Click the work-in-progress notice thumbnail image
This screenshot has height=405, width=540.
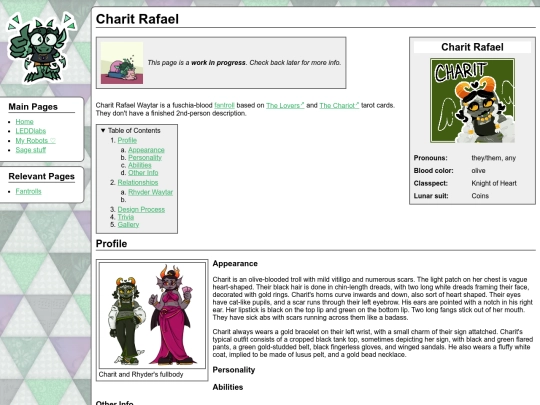(x=122, y=63)
